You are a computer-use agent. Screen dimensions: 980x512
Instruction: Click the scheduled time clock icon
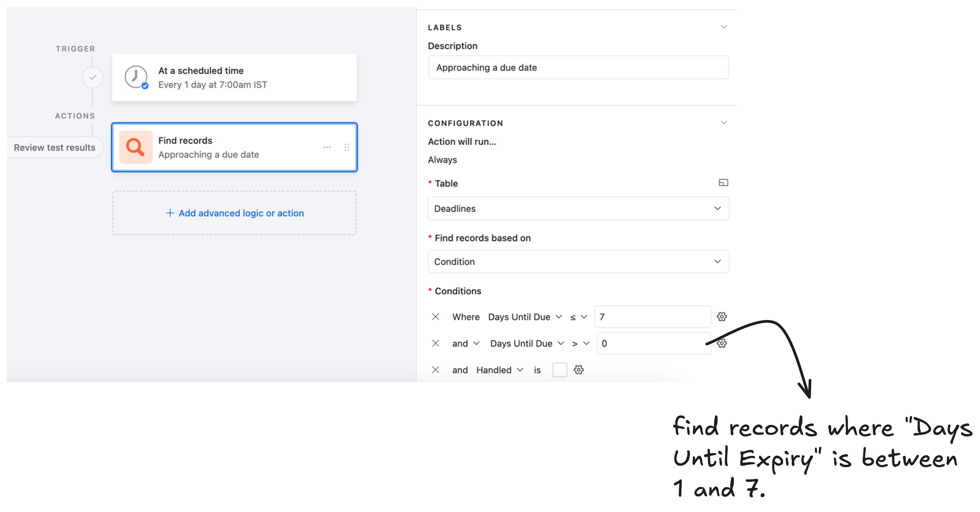click(136, 77)
